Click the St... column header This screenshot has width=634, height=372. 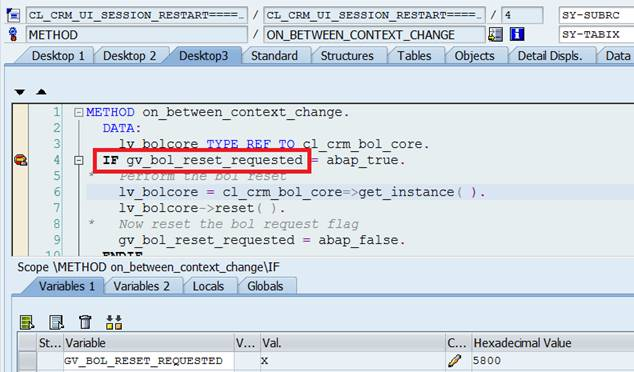tap(50, 343)
